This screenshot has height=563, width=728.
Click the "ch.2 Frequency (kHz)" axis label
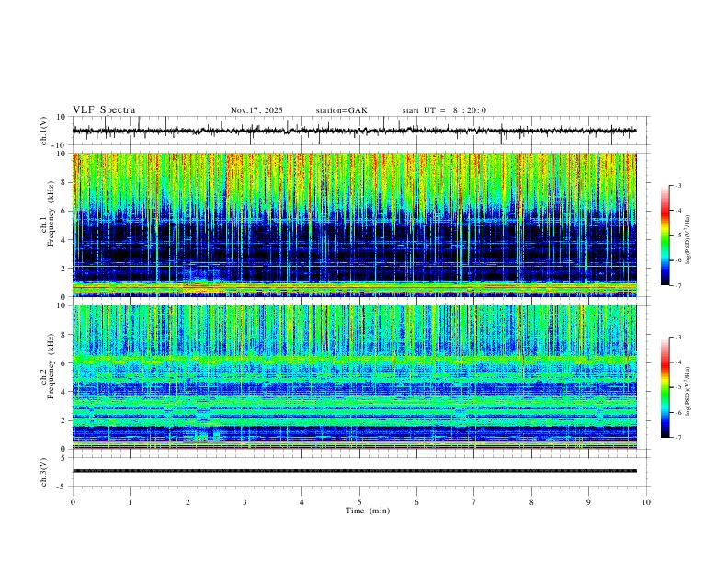pos(47,366)
